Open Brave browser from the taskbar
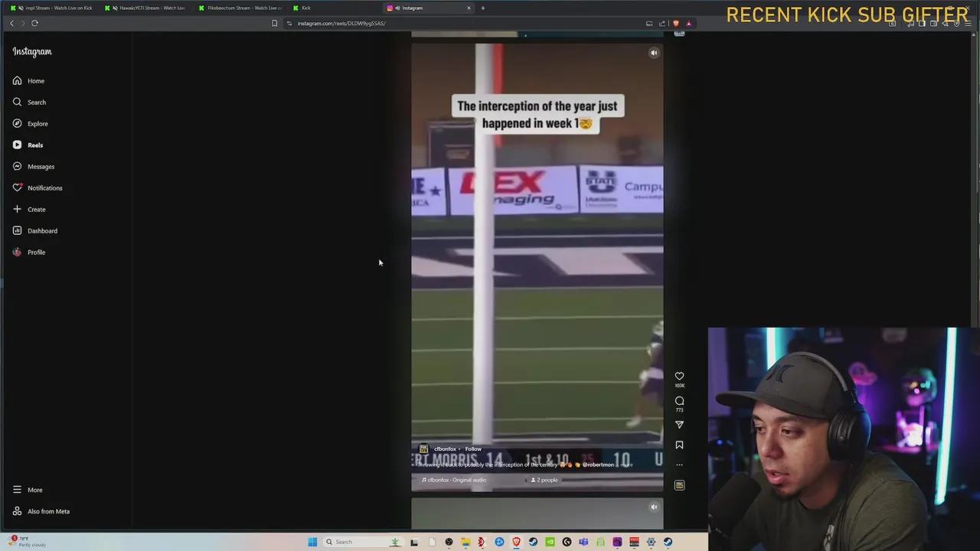Screen dimensions: 980x551 [x=516, y=542]
